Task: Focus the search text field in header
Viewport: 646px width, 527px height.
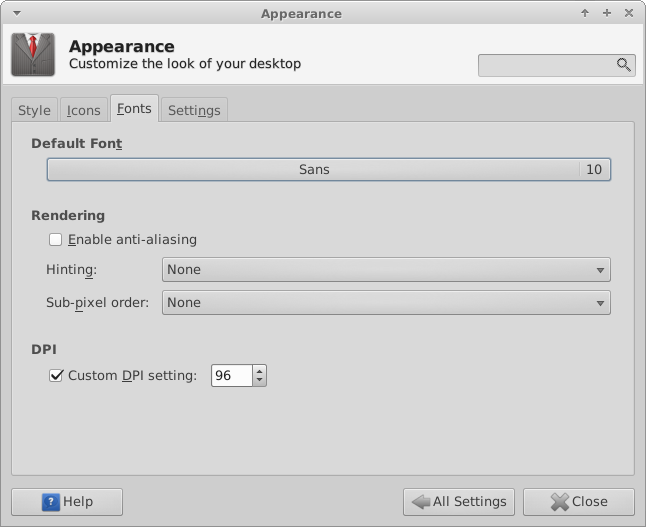Action: click(x=547, y=65)
